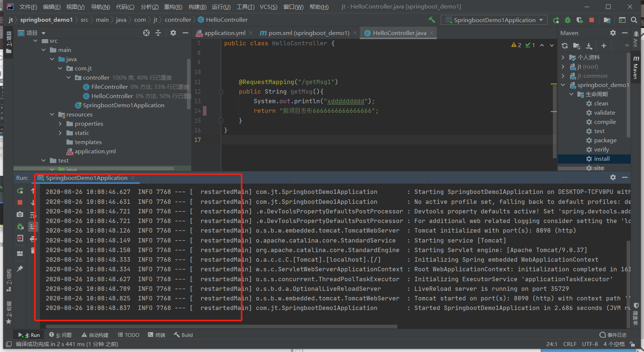The image size is (644, 352).
Task: Close the HelloController.java tab
Action: click(x=431, y=33)
